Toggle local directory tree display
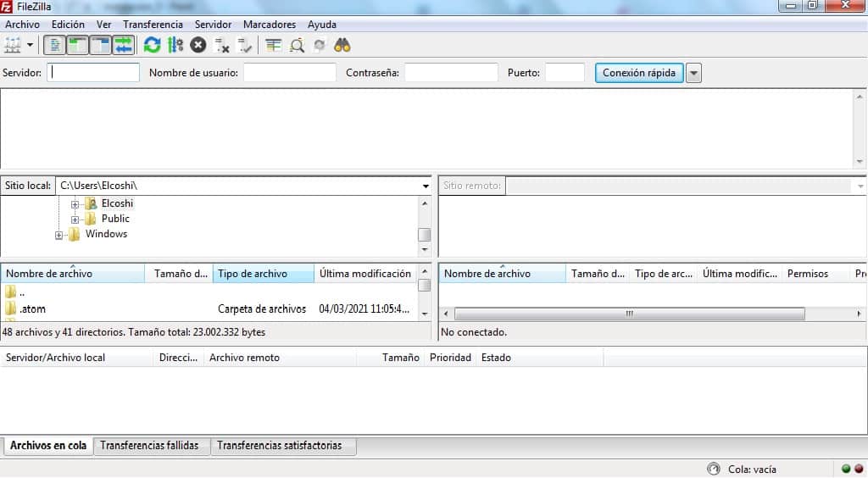868x478 pixels. (x=77, y=45)
